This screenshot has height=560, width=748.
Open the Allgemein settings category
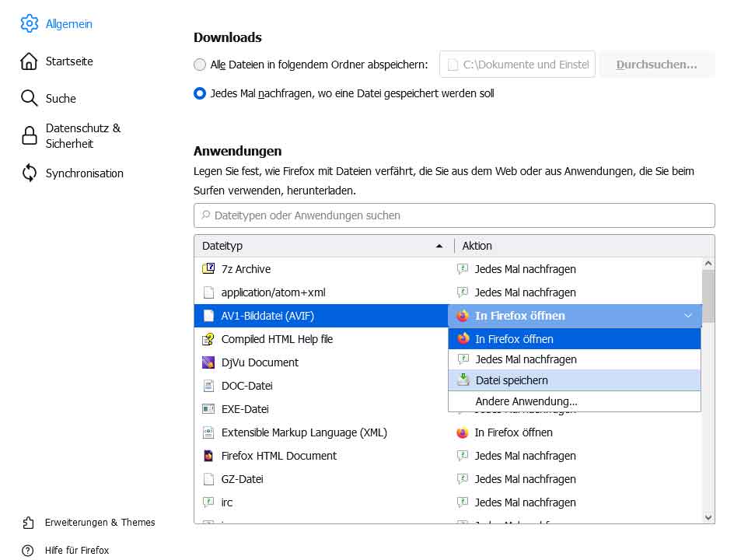coord(68,24)
